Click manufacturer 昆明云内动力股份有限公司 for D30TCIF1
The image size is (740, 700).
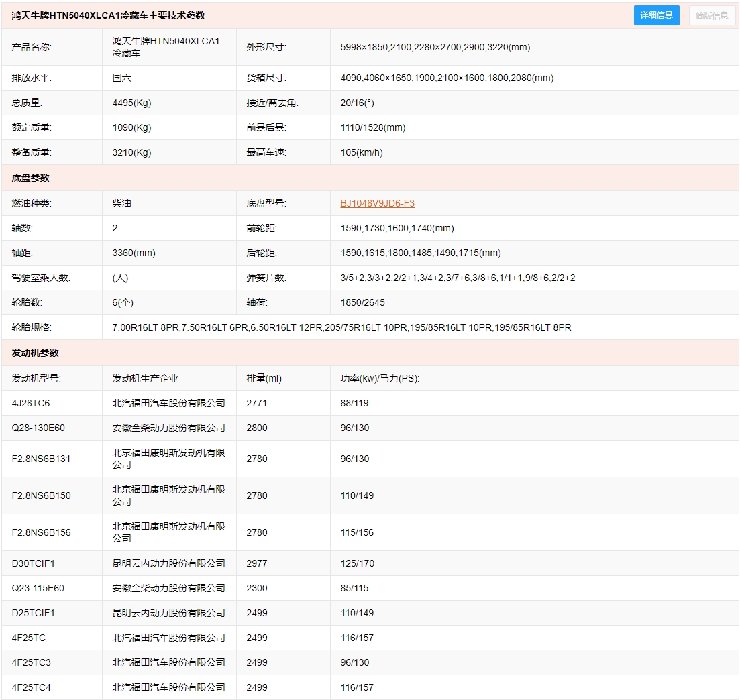(x=168, y=563)
